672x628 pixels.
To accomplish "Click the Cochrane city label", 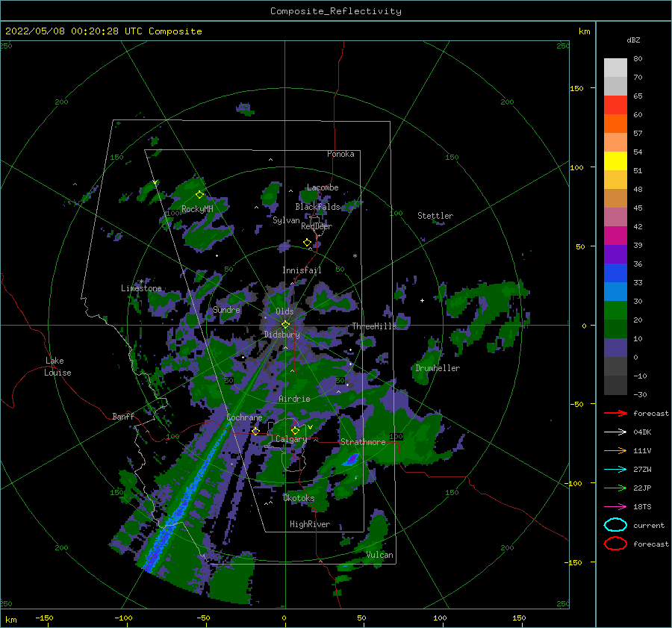I will (x=244, y=417).
